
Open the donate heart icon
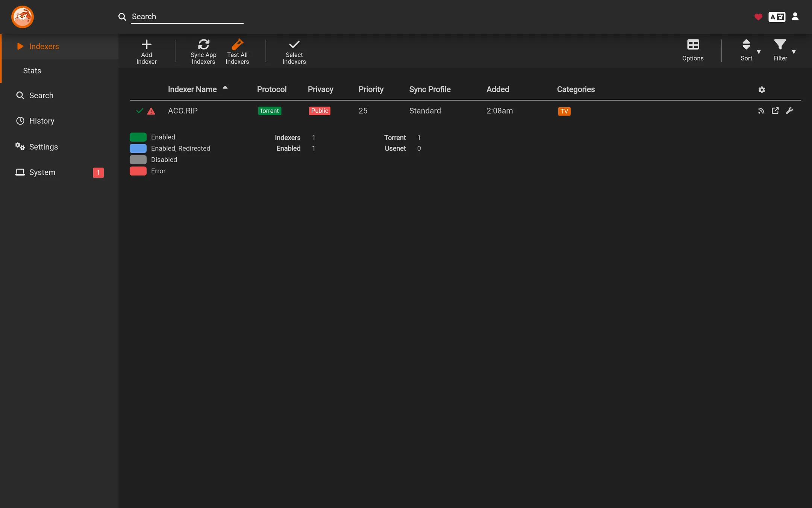point(758,17)
